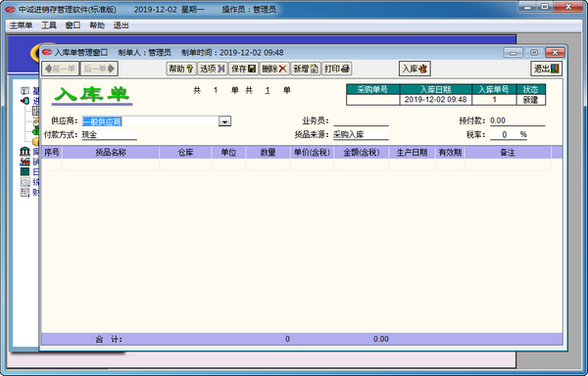Viewport: 588px width, 376px height.
Task: Click the 货品来源 source field
Action: (361, 135)
